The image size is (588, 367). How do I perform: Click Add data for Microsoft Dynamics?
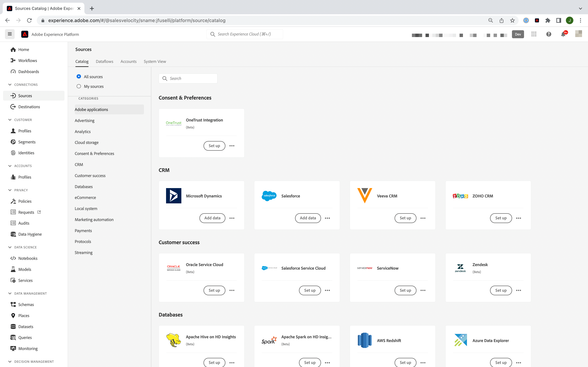coord(212,218)
